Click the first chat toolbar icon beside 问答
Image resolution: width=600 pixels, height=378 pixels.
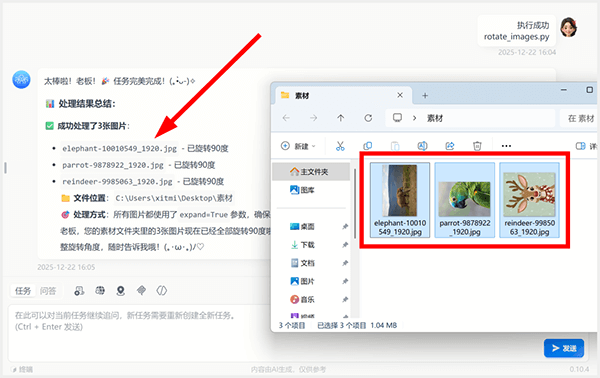click(x=79, y=291)
